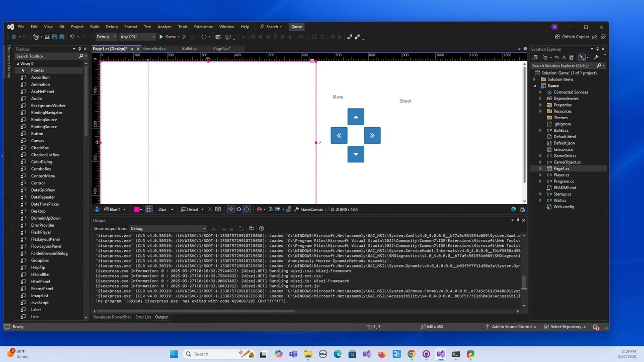Image resolution: width=644 pixels, height=362 pixels.
Task: Switch to the GameGrid.cs tab
Action: pos(154,49)
